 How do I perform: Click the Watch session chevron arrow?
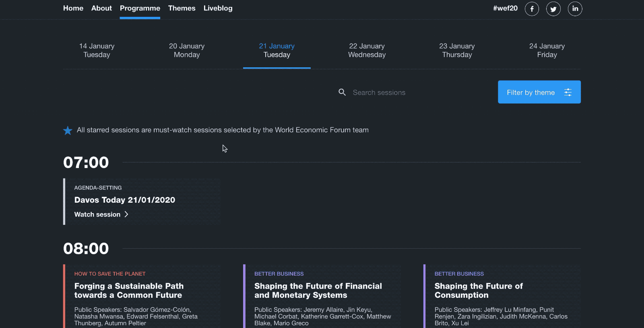(x=126, y=214)
